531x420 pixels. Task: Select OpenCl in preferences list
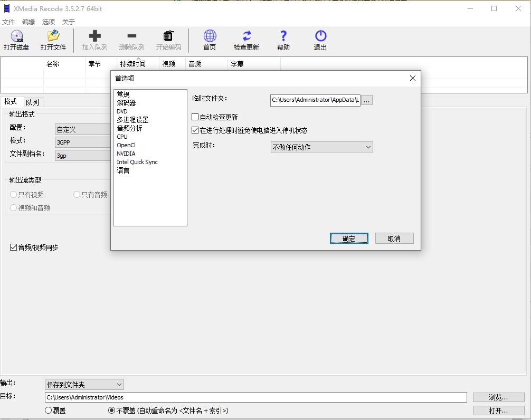(x=126, y=145)
